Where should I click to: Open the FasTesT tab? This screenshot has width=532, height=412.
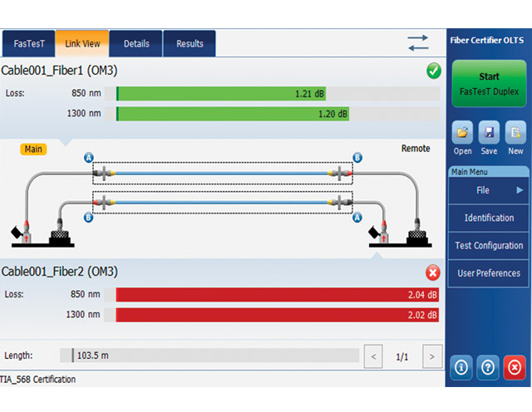[x=29, y=43]
